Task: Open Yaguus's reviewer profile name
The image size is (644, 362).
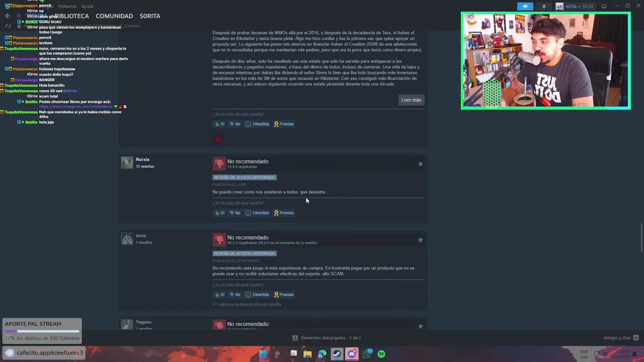Action: (x=143, y=322)
